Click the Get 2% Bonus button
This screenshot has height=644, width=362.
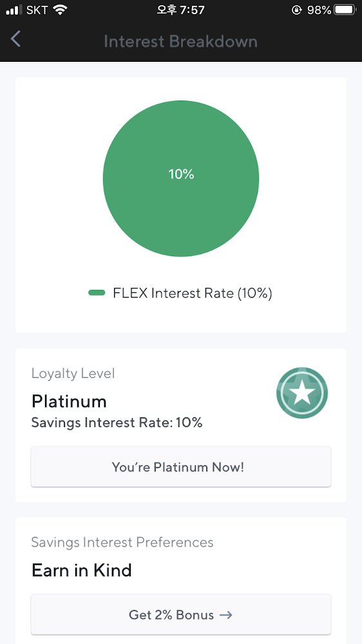coord(181,614)
